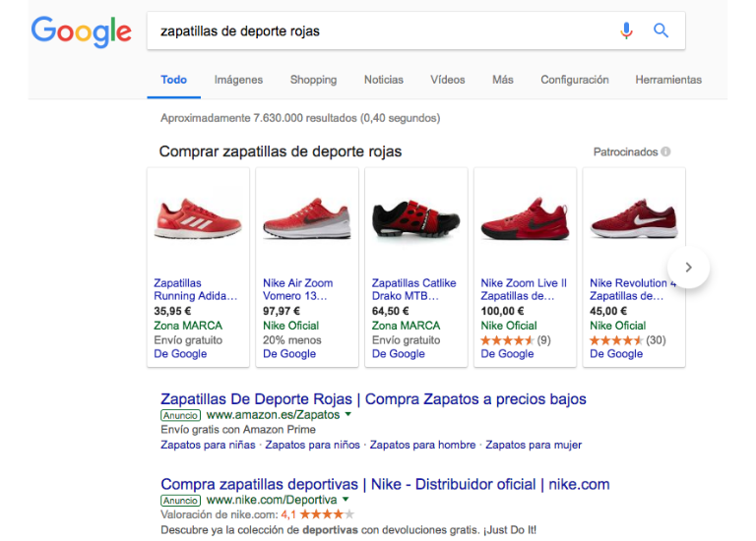Image resolution: width=756 pixels, height=541 pixels.
Task: Open Zapatillas Running Adida… product link
Action: pos(195,289)
